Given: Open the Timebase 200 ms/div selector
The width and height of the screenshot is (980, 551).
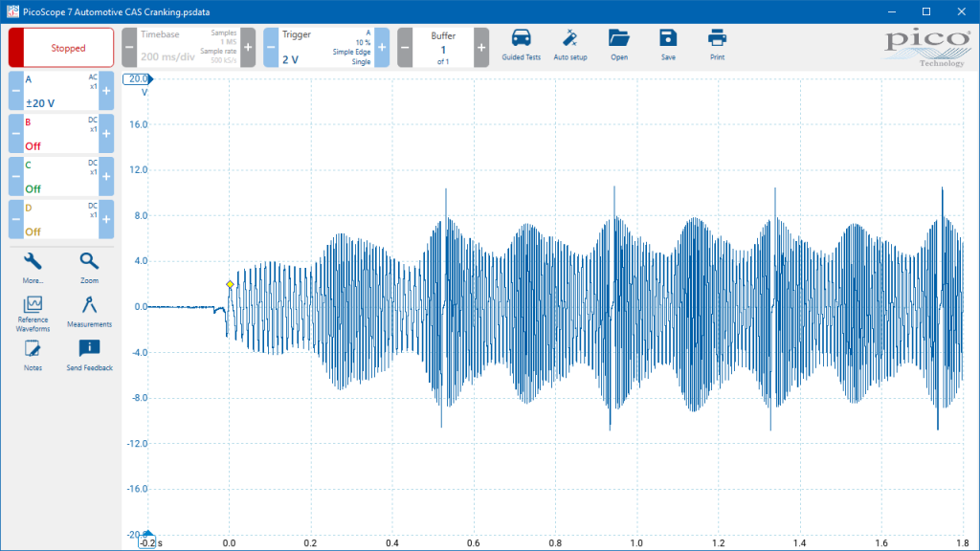Looking at the screenshot, I should [189, 48].
